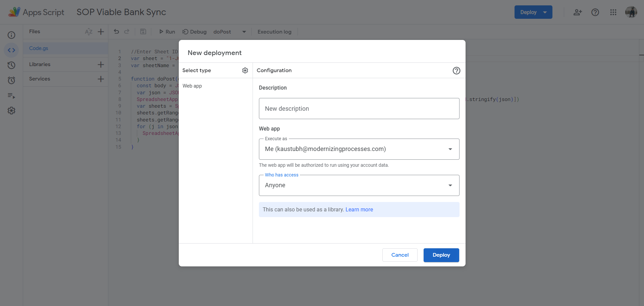Open the Who has access dropdown
This screenshot has height=306, width=644.
point(359,185)
